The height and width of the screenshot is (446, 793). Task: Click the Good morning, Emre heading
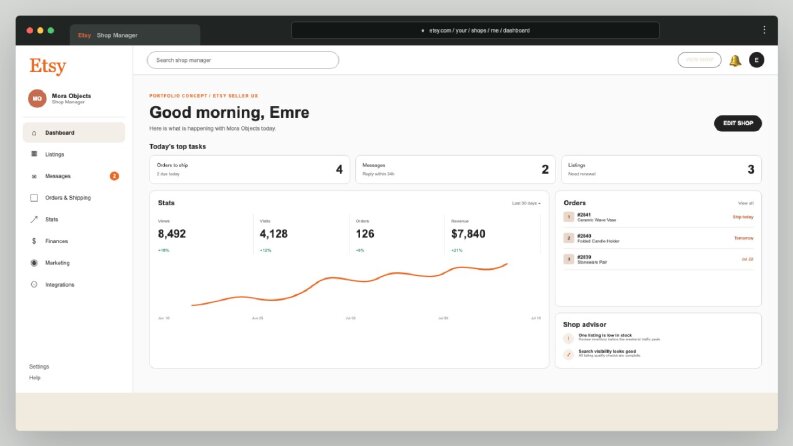pos(229,112)
